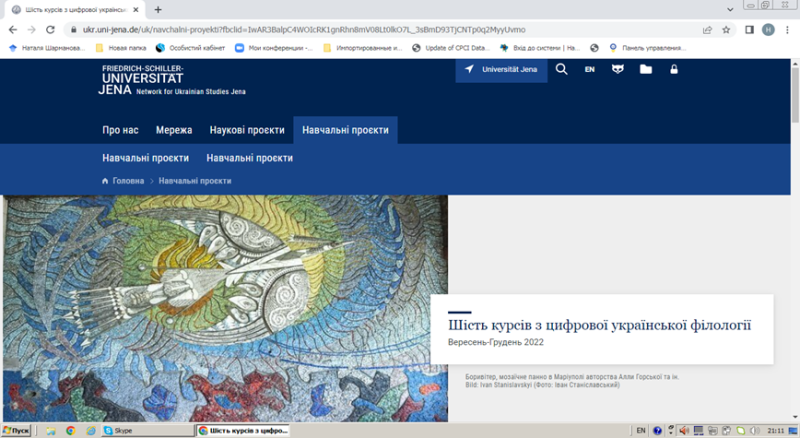800x438 pixels.
Task: Open the Chrome three-dot menu
Action: tap(787, 30)
